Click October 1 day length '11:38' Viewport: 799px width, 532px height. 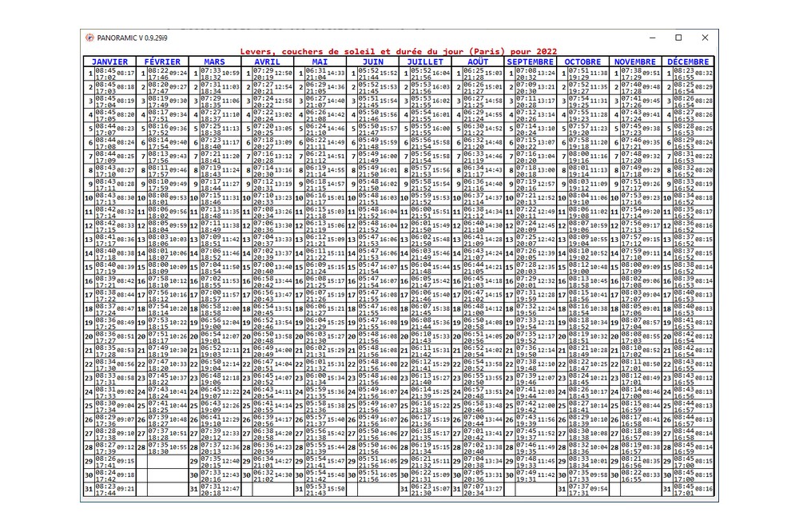[598, 73]
